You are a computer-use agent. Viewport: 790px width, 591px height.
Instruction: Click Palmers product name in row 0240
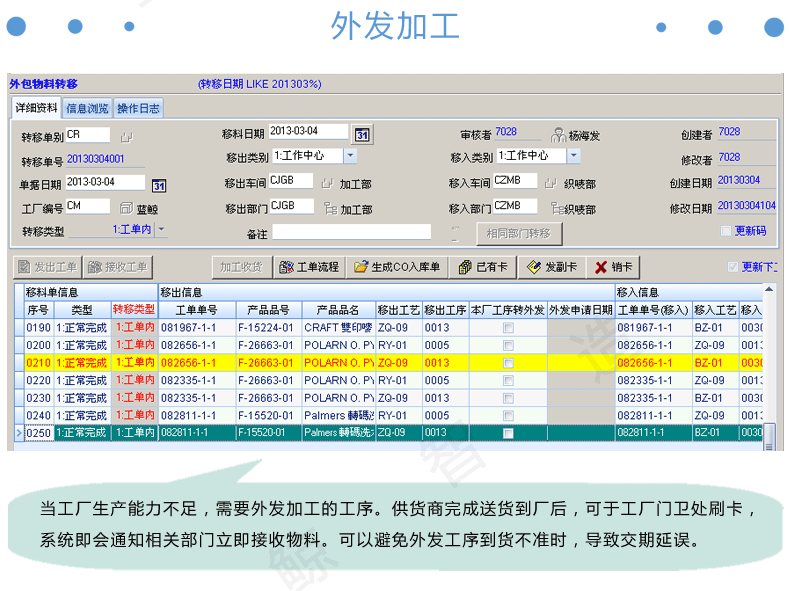[x=339, y=416]
